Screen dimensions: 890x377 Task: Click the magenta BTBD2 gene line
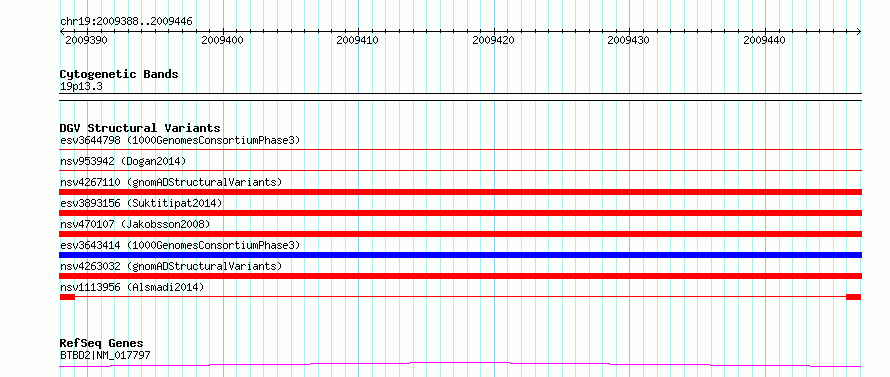(x=460, y=364)
